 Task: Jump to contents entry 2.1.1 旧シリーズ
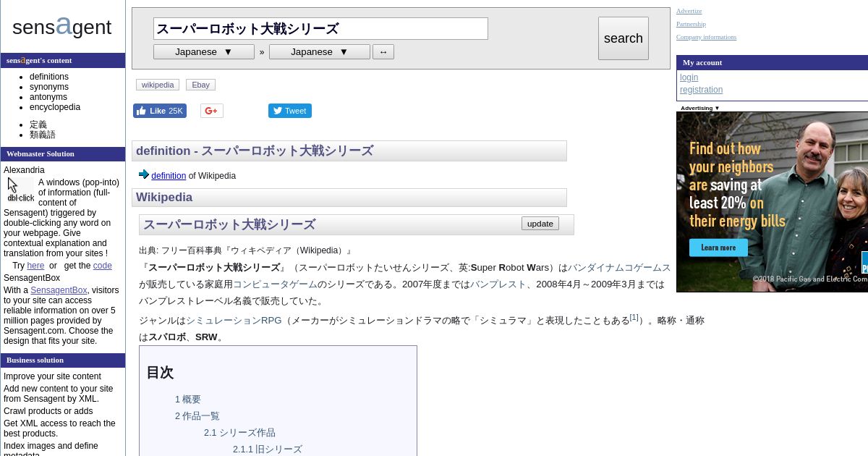(268, 449)
